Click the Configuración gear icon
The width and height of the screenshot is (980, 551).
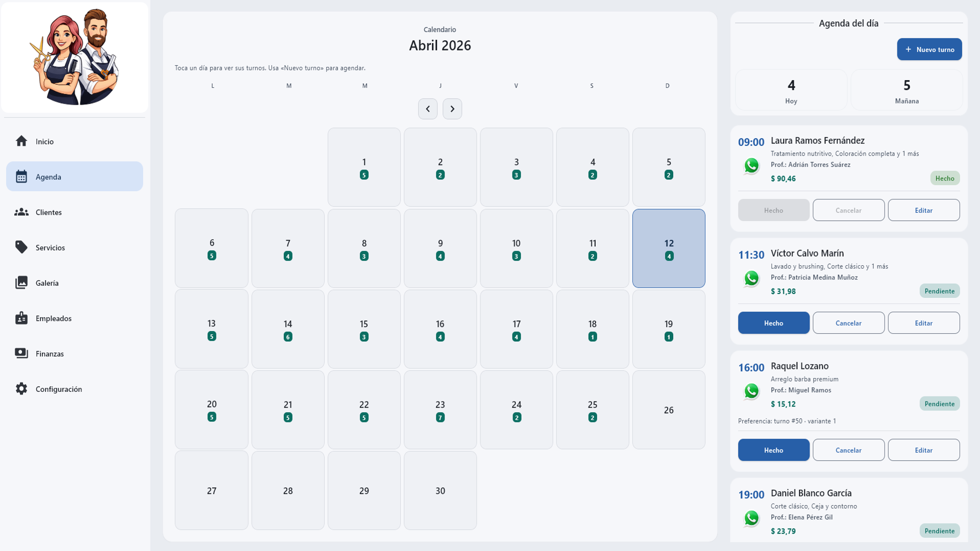pyautogui.click(x=21, y=389)
